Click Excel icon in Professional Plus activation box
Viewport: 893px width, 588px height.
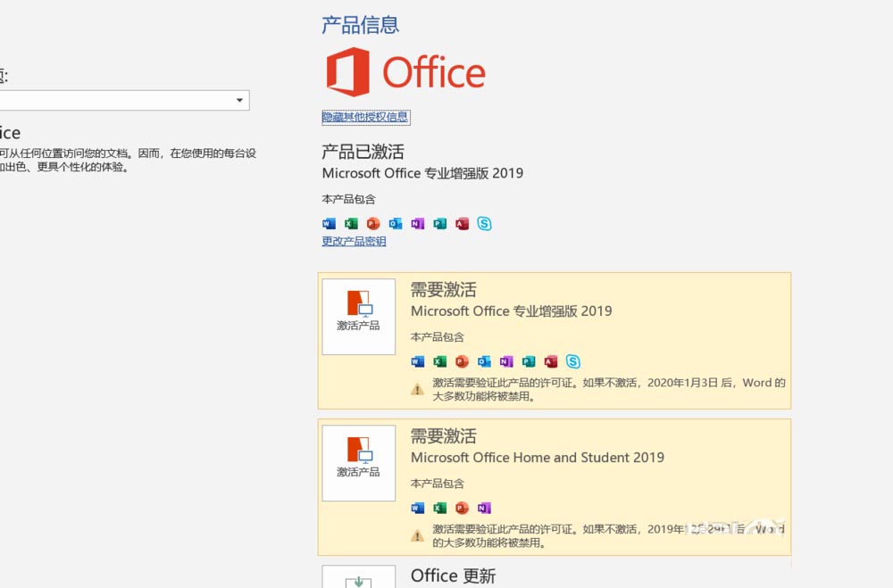[x=439, y=361]
